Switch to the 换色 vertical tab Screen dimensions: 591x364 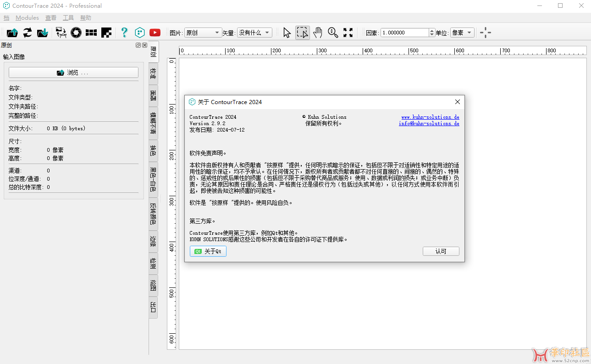click(153, 150)
